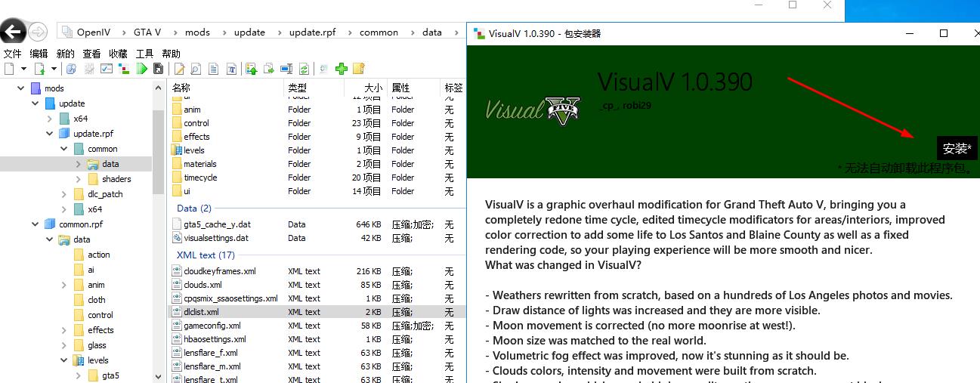980x383 pixels.
Task: Click the import file icon with green arrow
Action: click(39, 69)
